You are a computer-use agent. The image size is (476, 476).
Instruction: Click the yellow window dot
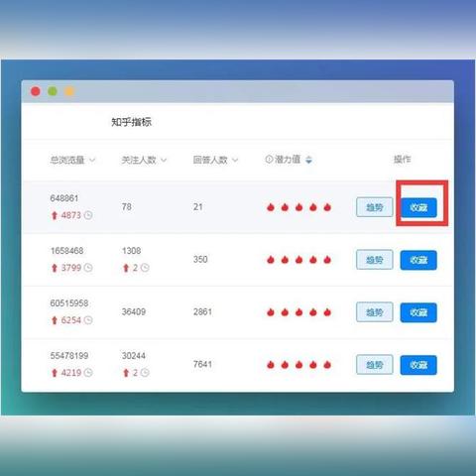[69, 91]
